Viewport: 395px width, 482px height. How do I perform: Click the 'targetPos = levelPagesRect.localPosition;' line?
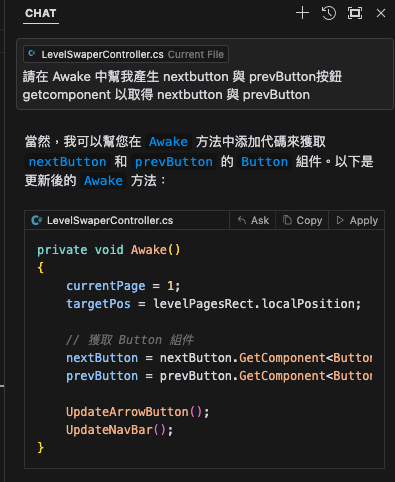(x=213, y=304)
